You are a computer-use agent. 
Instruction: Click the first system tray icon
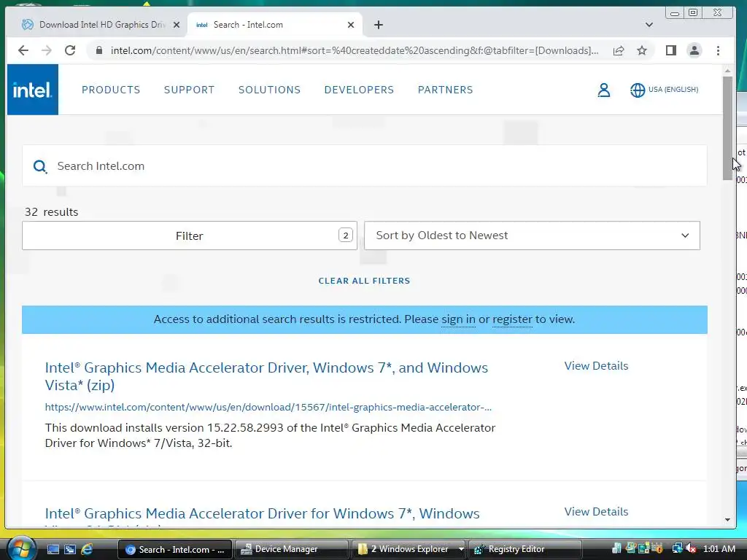616,548
